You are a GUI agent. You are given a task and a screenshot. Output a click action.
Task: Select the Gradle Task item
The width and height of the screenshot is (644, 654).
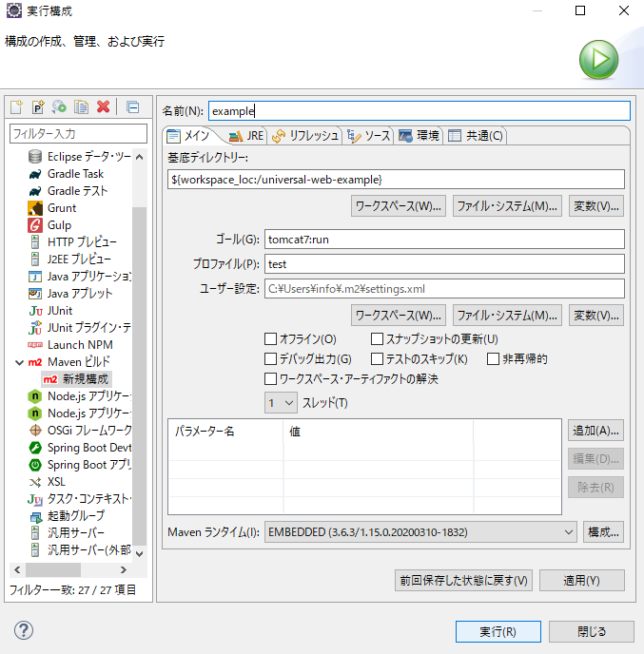[66, 174]
